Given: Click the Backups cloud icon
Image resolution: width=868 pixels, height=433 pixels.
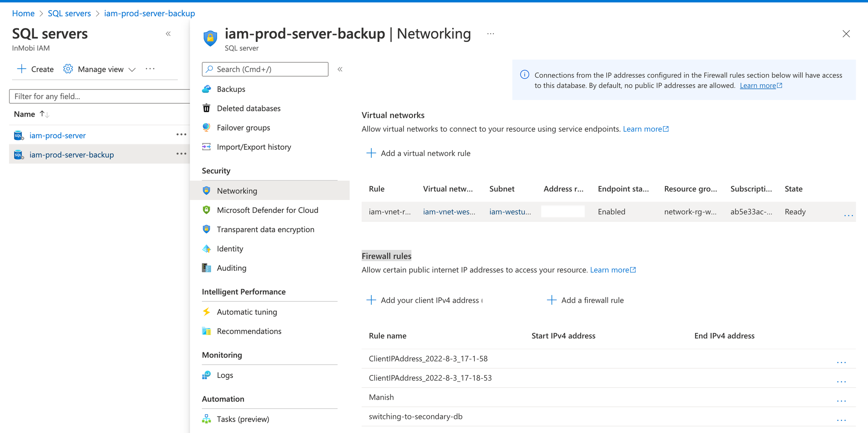Looking at the screenshot, I should point(207,89).
